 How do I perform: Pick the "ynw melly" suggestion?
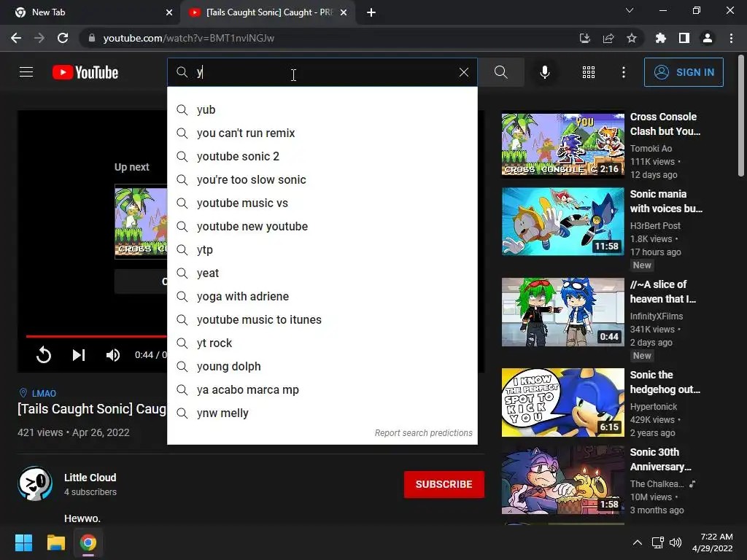tap(322, 413)
